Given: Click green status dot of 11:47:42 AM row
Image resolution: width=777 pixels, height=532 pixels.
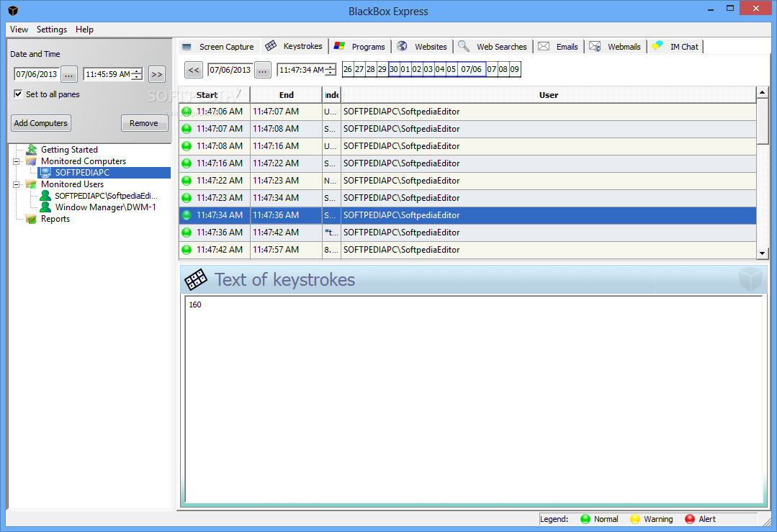Looking at the screenshot, I should pos(187,250).
